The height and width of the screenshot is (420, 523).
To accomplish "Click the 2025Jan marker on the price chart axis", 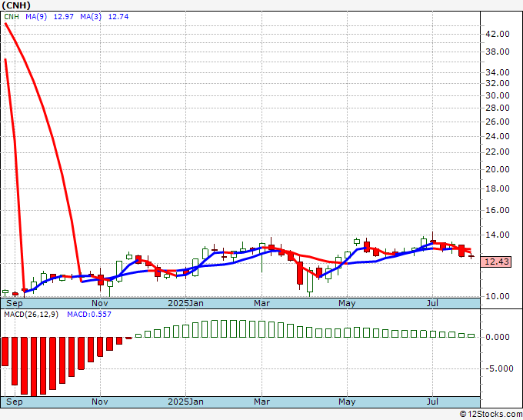I will coord(185,303).
